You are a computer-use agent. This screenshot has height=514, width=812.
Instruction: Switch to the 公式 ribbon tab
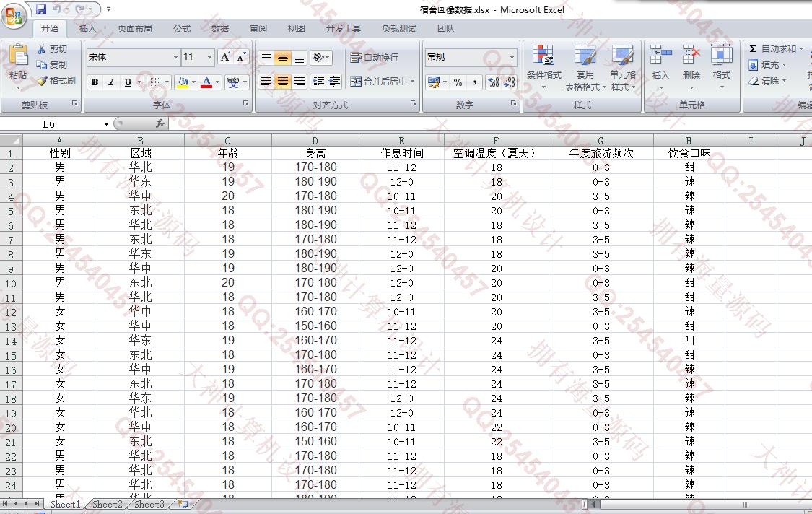point(182,28)
